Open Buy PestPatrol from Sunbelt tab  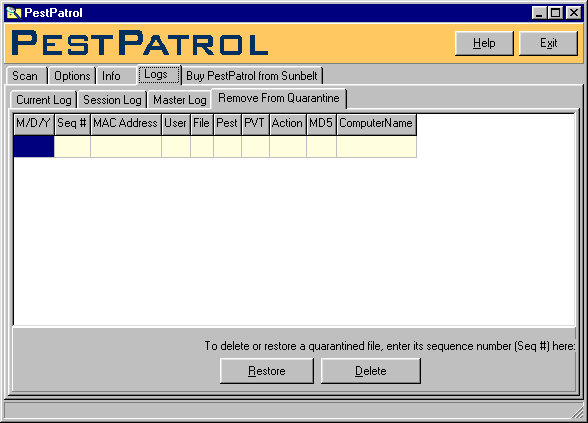tap(252, 76)
